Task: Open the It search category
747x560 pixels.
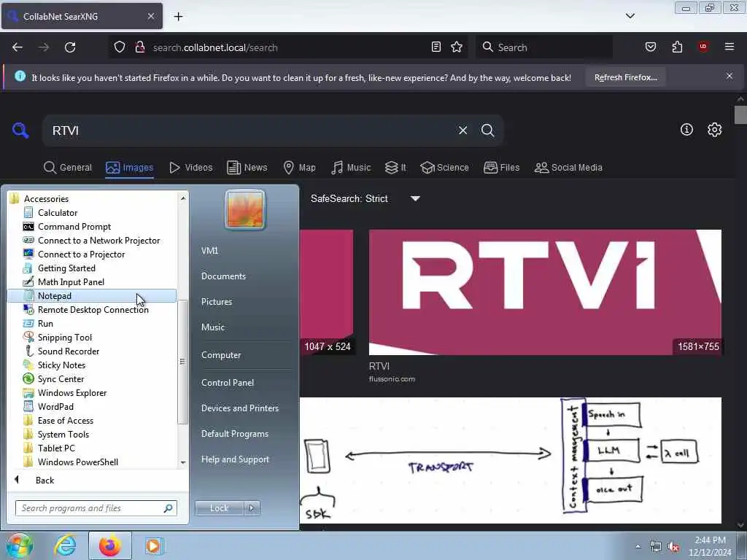Action: pyautogui.click(x=395, y=168)
